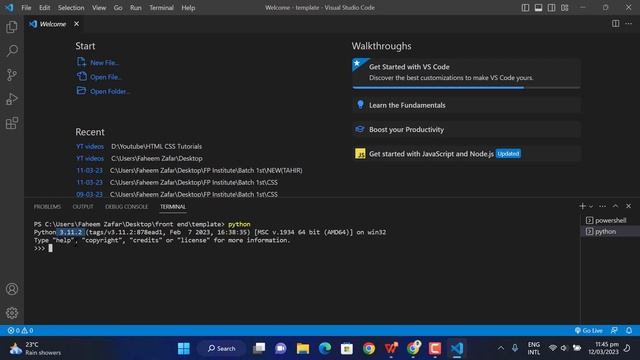
Task: Open the feedback icon in the status bar
Action: pyautogui.click(x=614, y=331)
